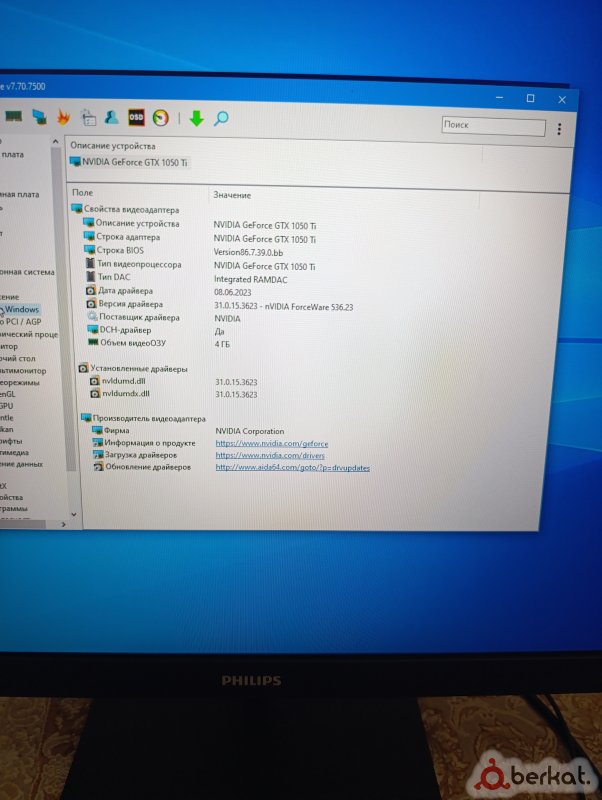This screenshot has width=602, height=800.
Task: Open the nvidia.com/drivers download link
Action: (x=270, y=455)
